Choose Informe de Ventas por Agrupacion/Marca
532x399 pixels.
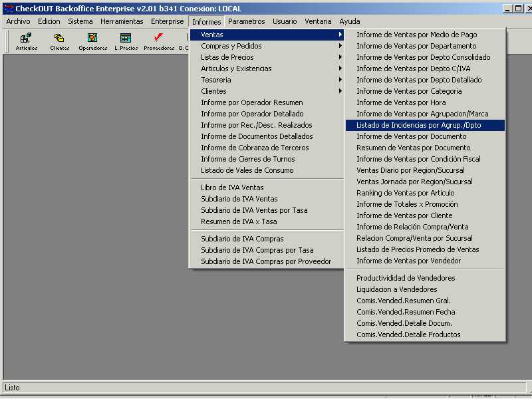(x=425, y=114)
